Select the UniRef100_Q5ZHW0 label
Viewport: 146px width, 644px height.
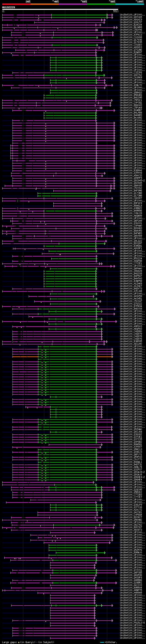click(131, 429)
